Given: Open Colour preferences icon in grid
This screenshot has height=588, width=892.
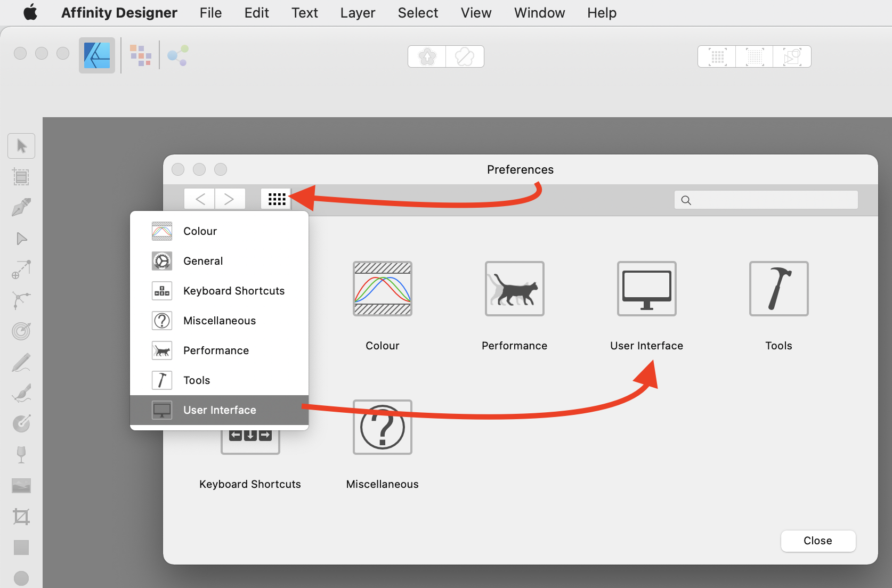Looking at the screenshot, I should [383, 289].
